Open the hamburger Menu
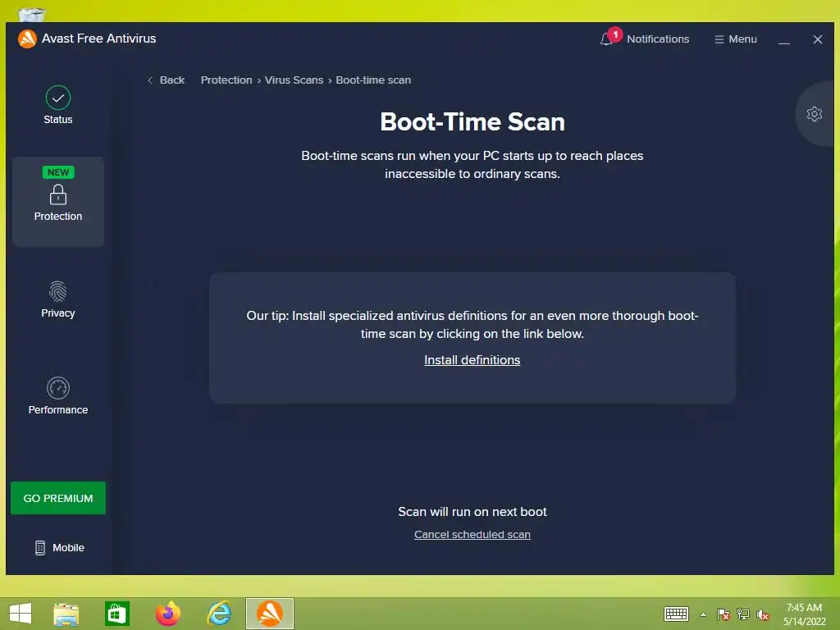This screenshot has height=630, width=840. (736, 39)
